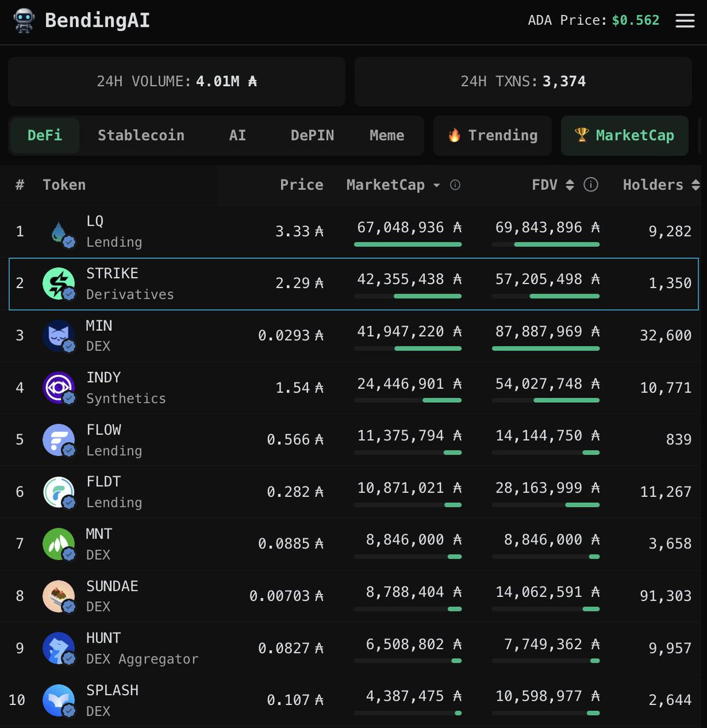Viewport: 707px width, 728px height.
Task: Open the MIN token name
Action: tap(99, 326)
